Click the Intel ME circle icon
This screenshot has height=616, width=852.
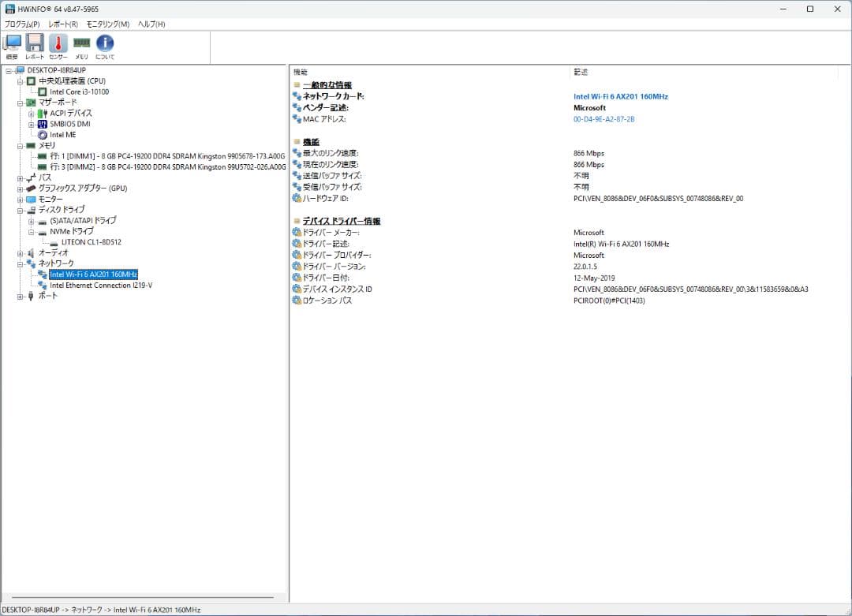(x=43, y=135)
